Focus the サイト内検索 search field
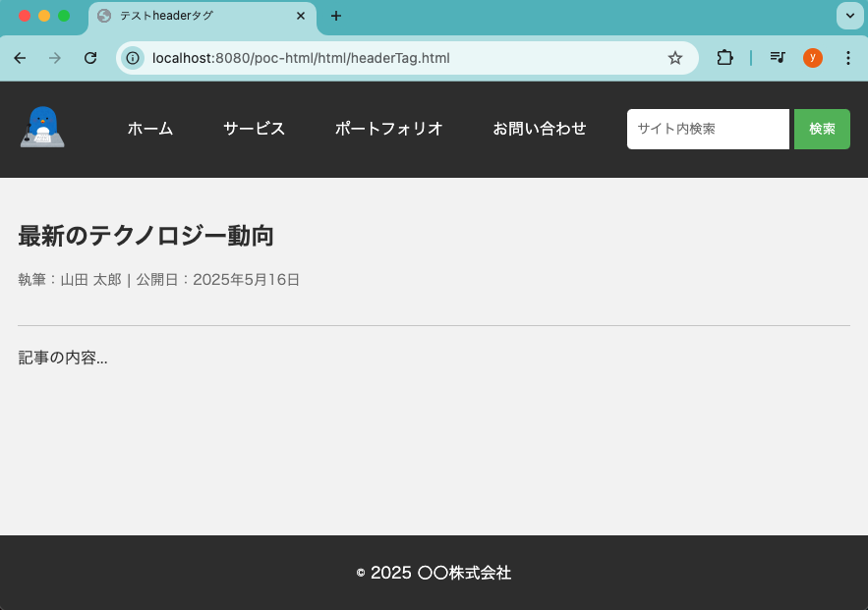This screenshot has width=868, height=610. click(x=708, y=129)
